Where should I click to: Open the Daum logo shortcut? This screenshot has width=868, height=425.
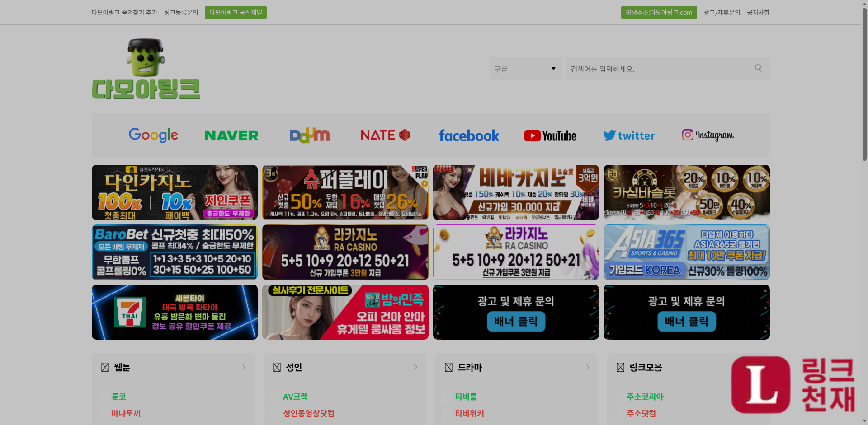[310, 135]
